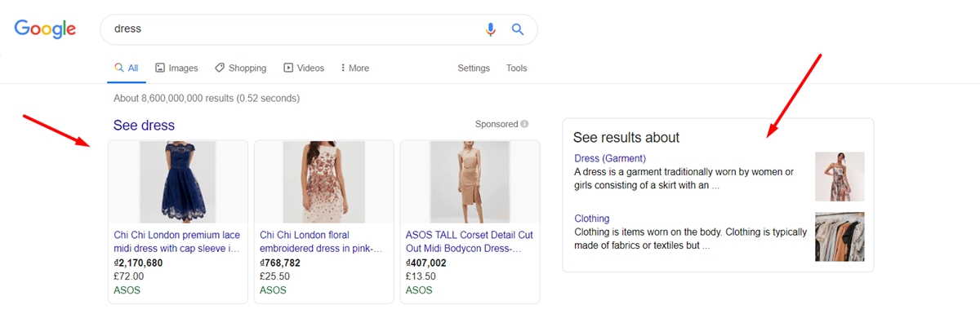The image size is (980, 327).
Task: Open 'Chi Chi London premium lace midi dress' link
Action: point(177,241)
